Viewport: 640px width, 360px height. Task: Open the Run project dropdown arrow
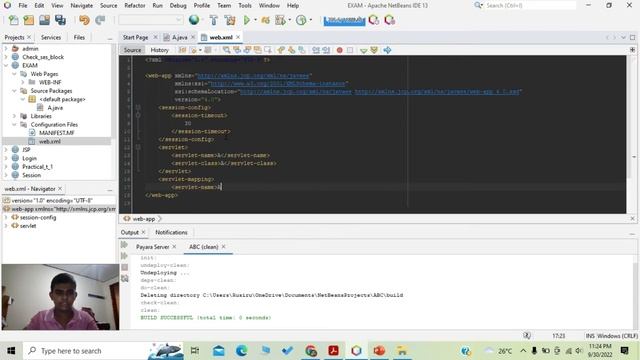click(256, 20)
